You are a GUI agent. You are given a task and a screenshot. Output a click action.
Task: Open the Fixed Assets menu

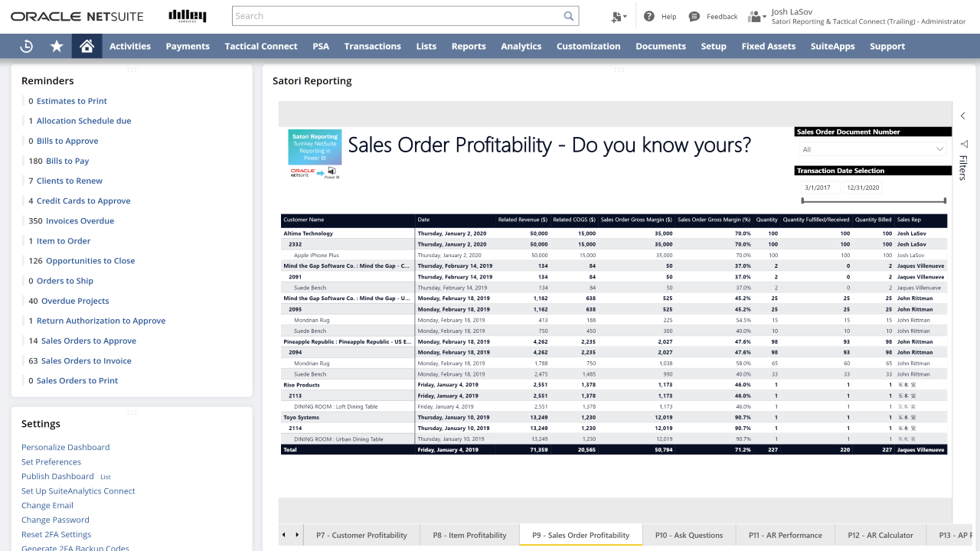(769, 46)
